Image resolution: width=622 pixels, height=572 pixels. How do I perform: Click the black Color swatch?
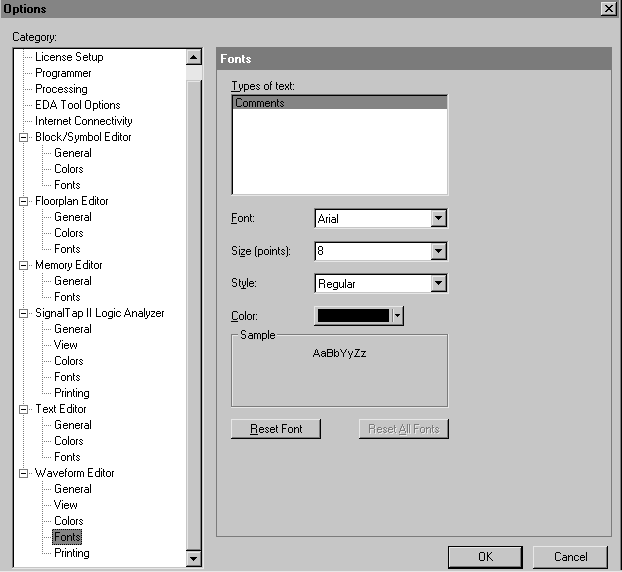point(353,316)
